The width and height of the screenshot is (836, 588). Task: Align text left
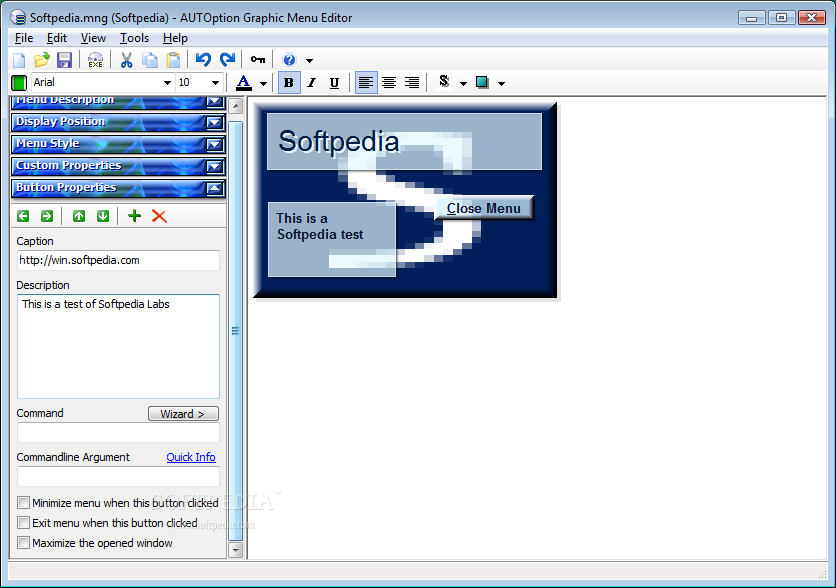[x=366, y=83]
